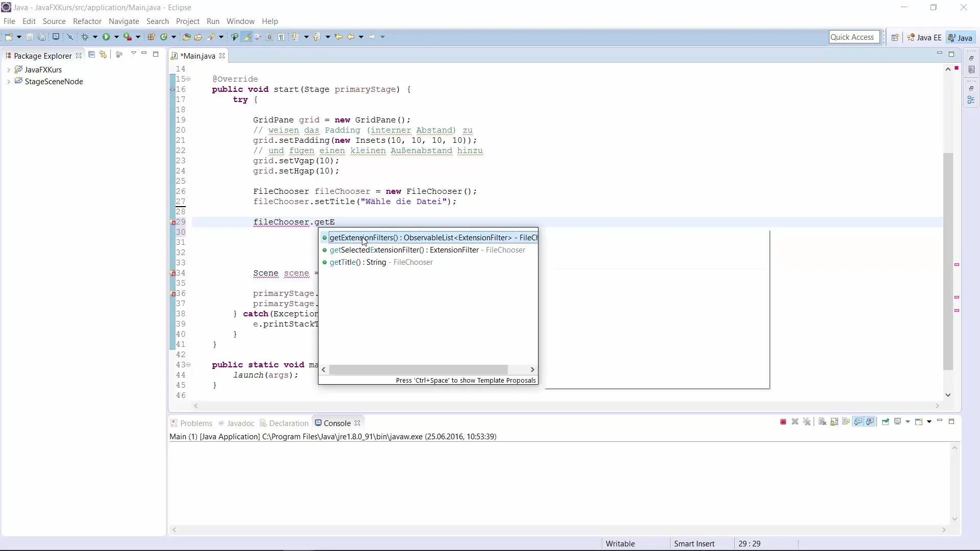Click the Run Last Tool icon with red toolbox
The image size is (980, 551).
[x=127, y=37]
